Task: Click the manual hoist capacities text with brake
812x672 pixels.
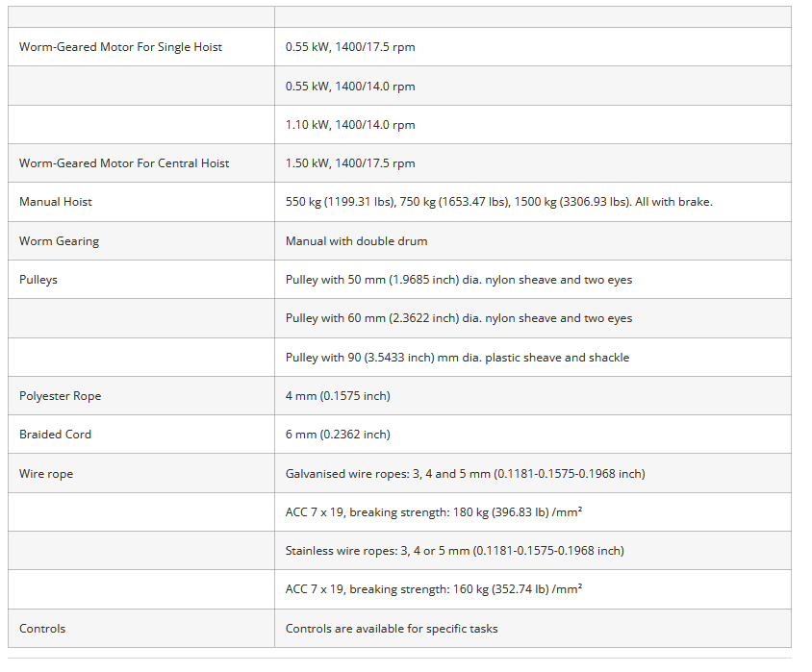Action: click(x=498, y=202)
